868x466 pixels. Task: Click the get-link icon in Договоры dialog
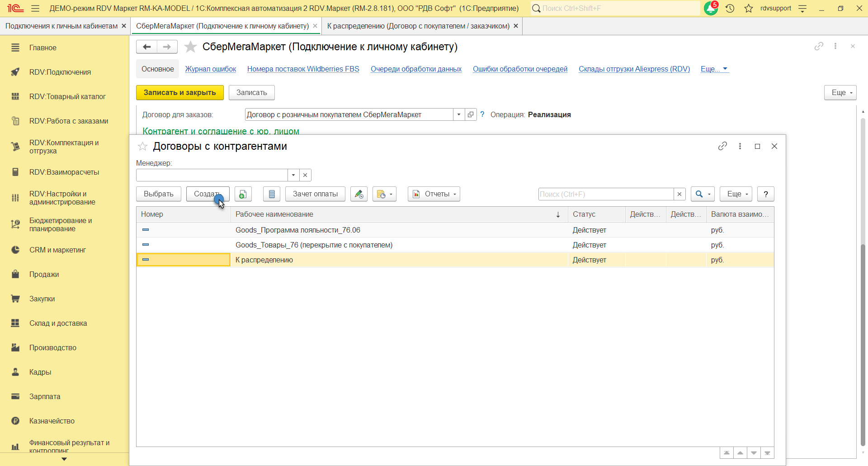tap(722, 146)
